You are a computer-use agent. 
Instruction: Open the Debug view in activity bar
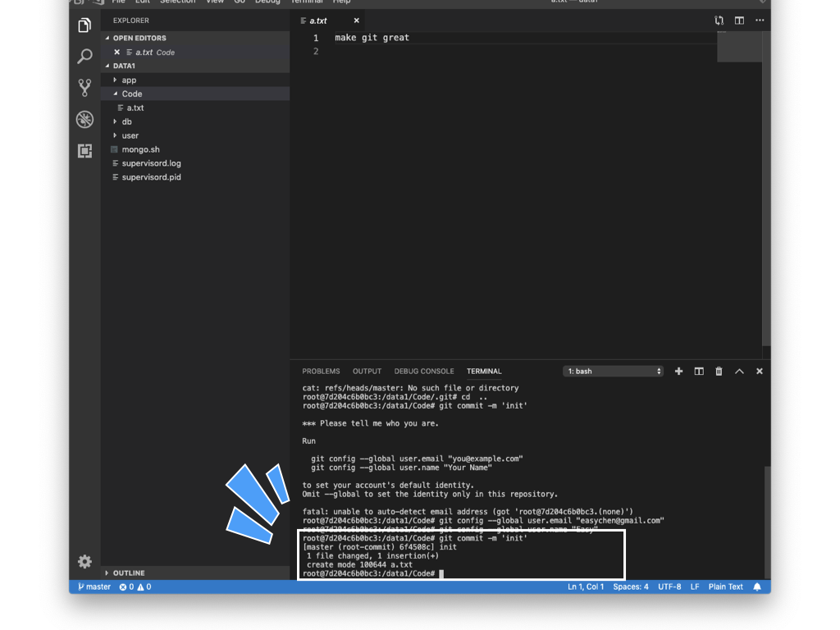(84, 120)
